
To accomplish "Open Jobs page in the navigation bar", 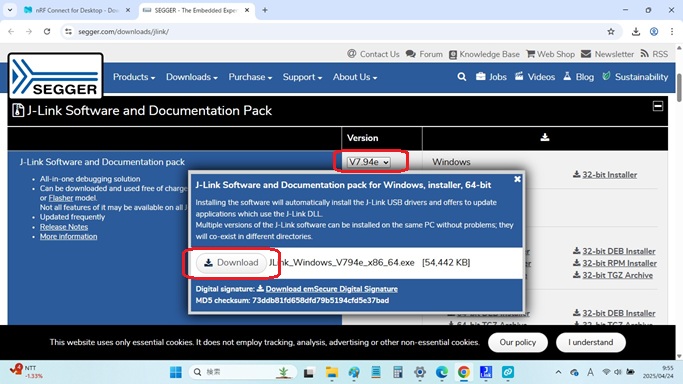I will point(491,77).
